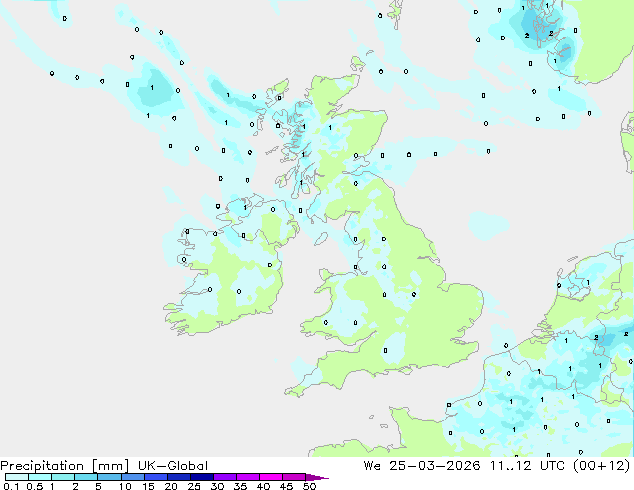Click the 'Precipitation' title word
634x490 pixels.
42,466
